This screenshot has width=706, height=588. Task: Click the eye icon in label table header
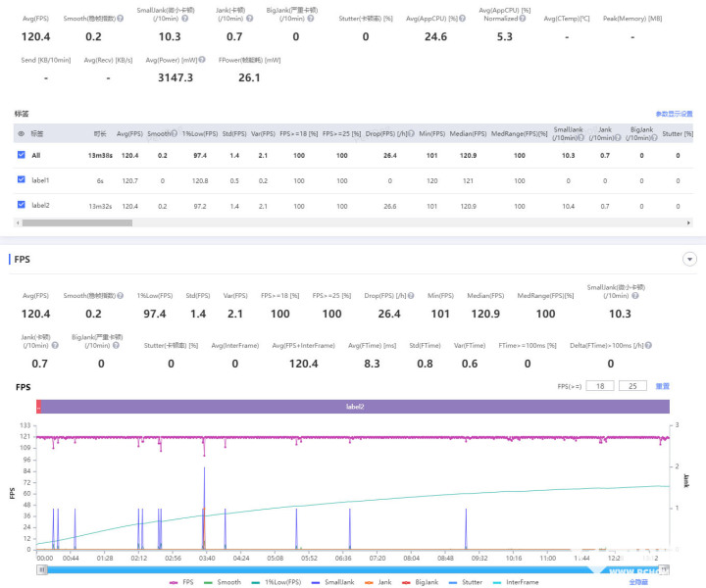tap(22, 133)
